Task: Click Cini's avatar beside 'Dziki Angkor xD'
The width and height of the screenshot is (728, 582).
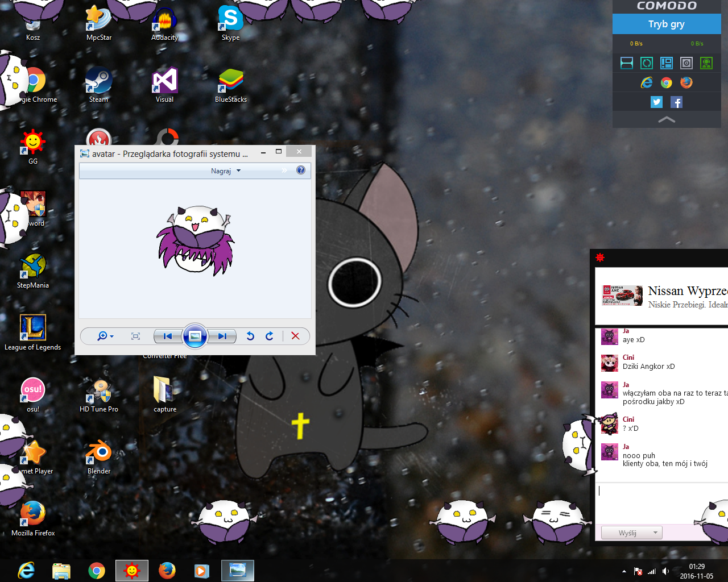Action: pyautogui.click(x=610, y=363)
